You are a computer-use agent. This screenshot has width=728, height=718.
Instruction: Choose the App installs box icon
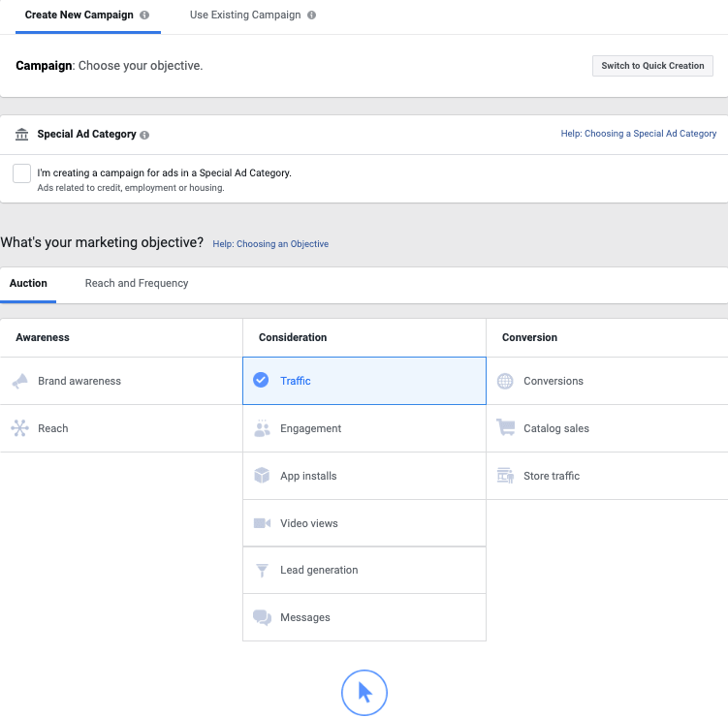[262, 476]
